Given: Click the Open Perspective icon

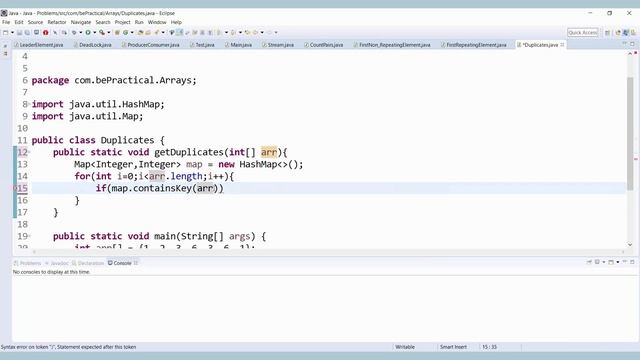Looking at the screenshot, I should tap(607, 32).
